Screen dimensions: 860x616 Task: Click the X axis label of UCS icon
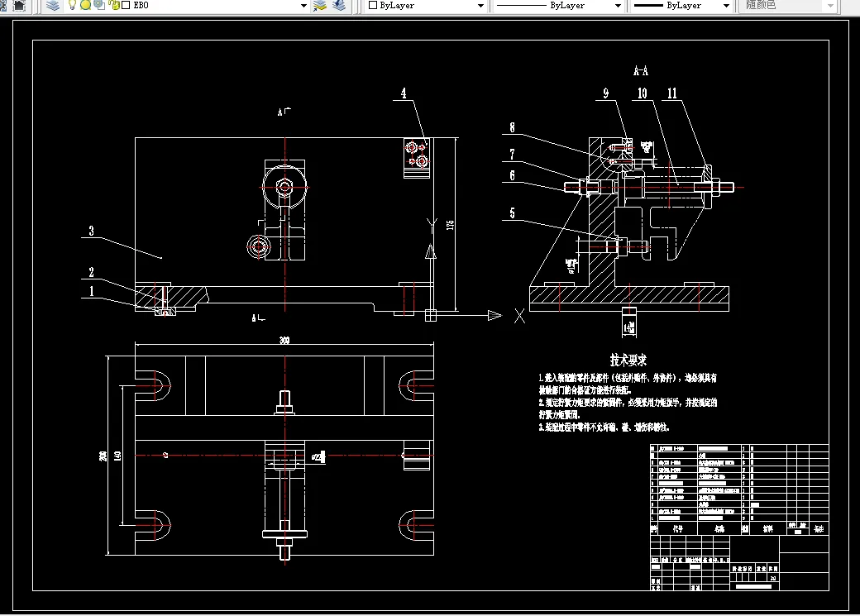point(519,316)
